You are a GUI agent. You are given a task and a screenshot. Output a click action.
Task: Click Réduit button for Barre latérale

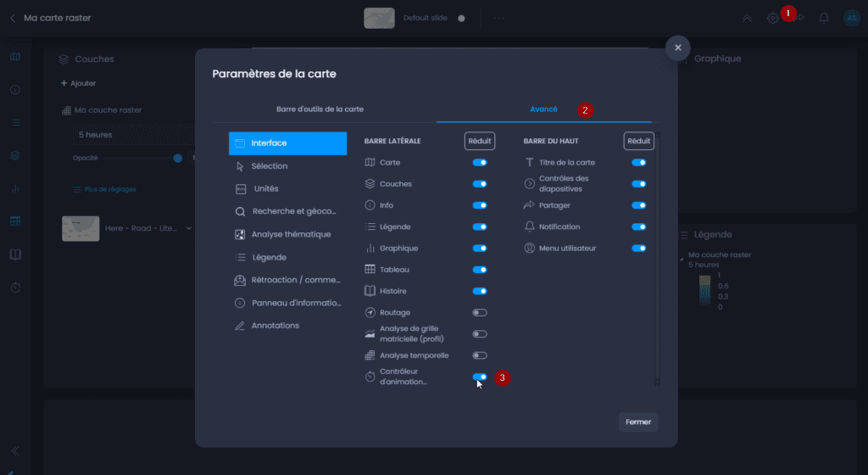pos(480,141)
